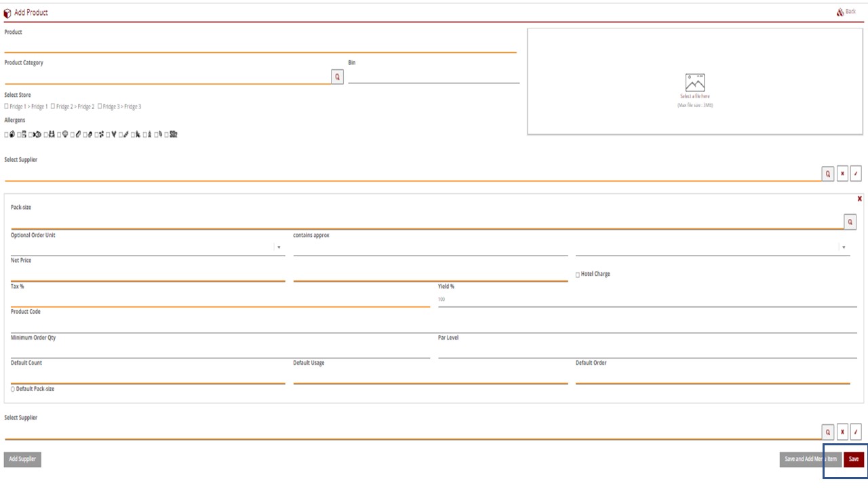Click the image upload area
Viewport: 868px width, 488px height.
click(x=695, y=82)
